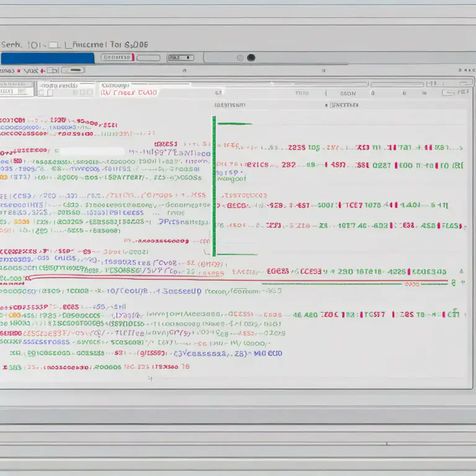Click 'Fmceme' in the title row
The width and height of the screenshot is (476, 476).
tap(88, 45)
